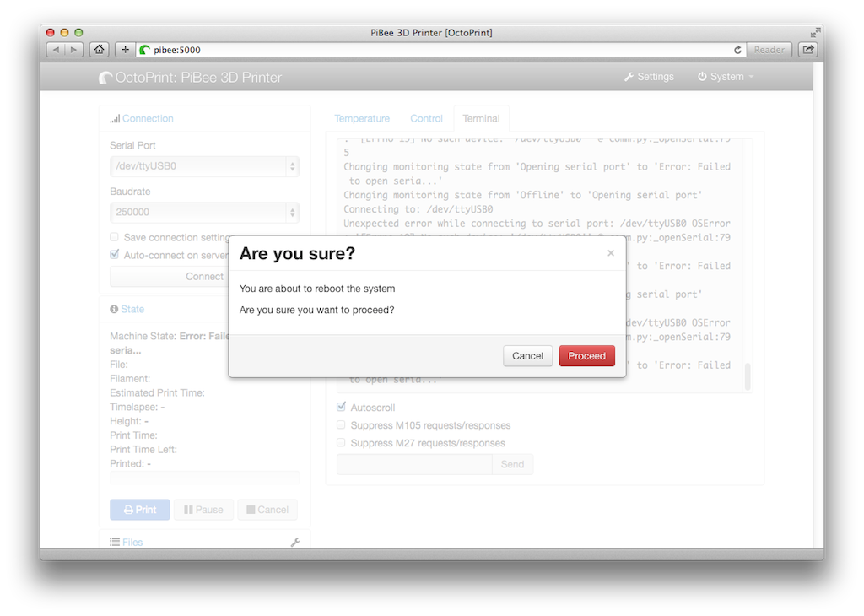The image size is (864, 616).
Task: Go forward with the browser forward arrow
Action: click(74, 50)
